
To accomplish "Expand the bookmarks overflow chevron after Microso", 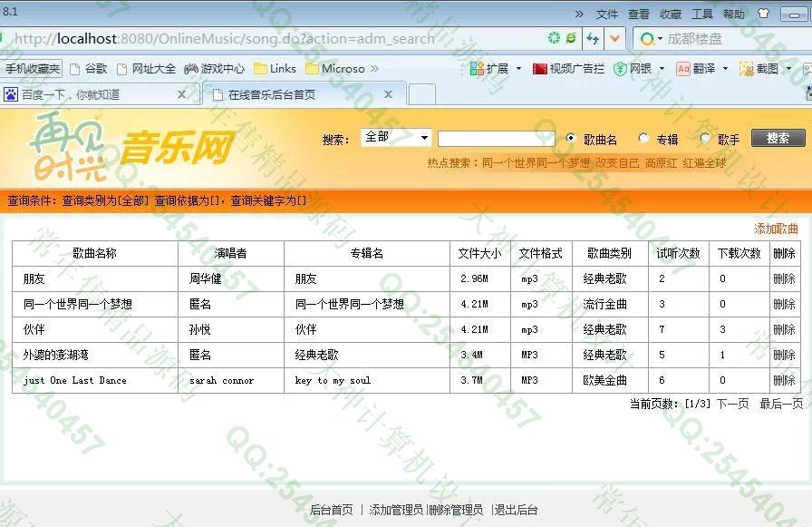I will 374,69.
